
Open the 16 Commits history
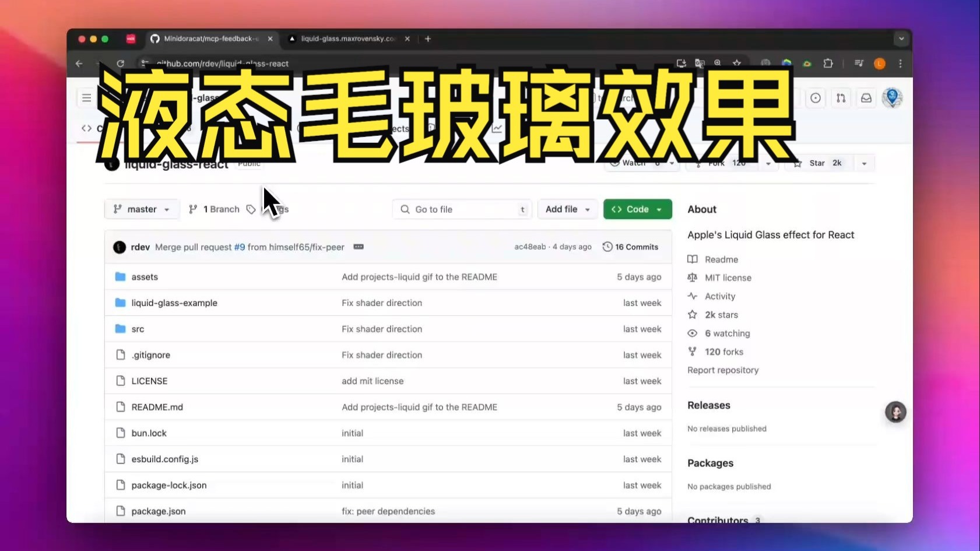[x=630, y=247]
